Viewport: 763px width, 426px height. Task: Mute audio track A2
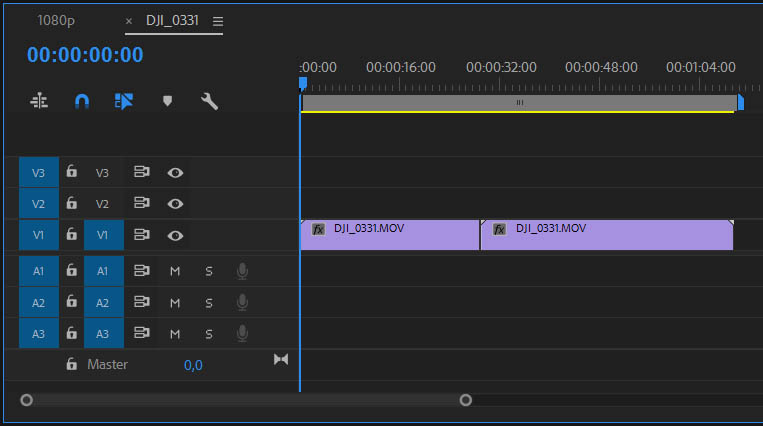pos(175,303)
